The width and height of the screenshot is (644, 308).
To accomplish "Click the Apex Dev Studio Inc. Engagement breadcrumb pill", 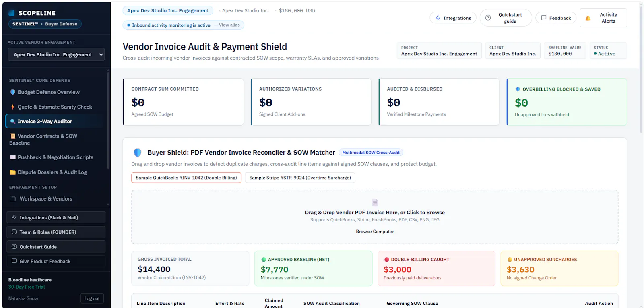I will tap(168, 11).
